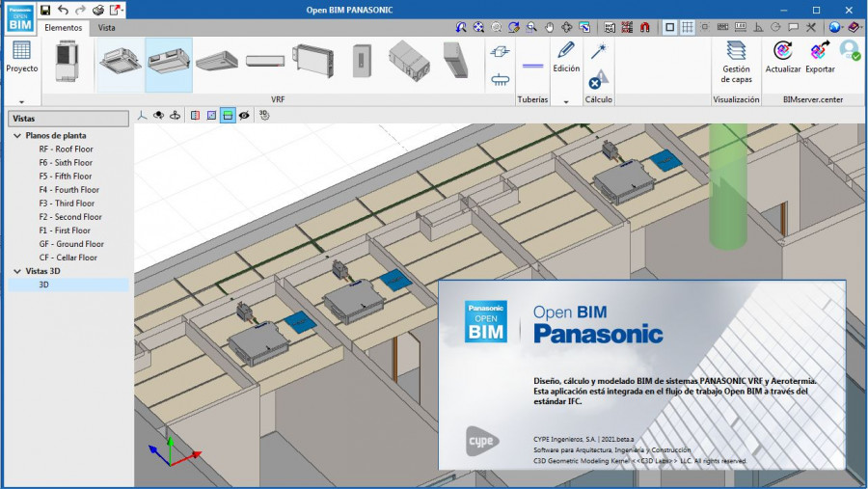The height and width of the screenshot is (489, 868).
Task: Select the Tuberías pipe tool
Action: pos(532,66)
